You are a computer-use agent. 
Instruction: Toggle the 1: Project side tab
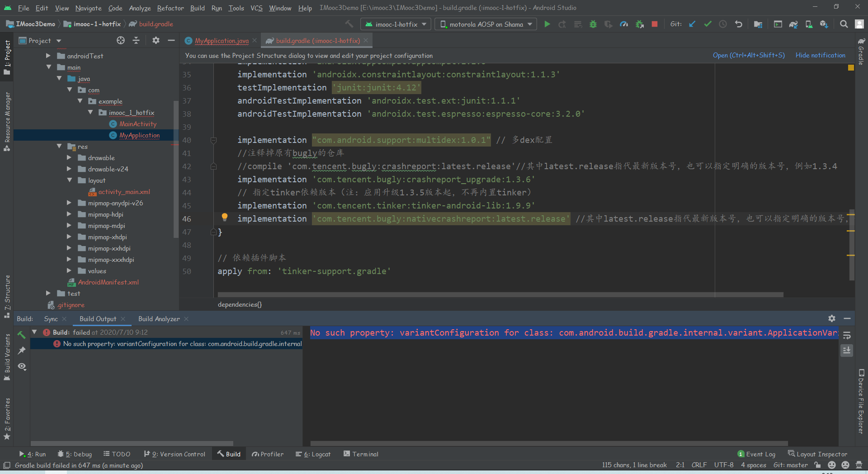coord(7,57)
